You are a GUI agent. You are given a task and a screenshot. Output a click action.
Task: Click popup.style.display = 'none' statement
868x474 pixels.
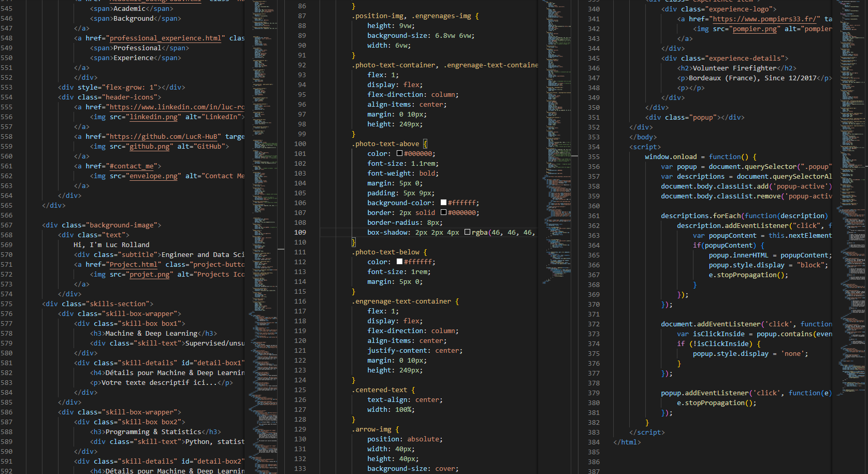[x=750, y=354]
